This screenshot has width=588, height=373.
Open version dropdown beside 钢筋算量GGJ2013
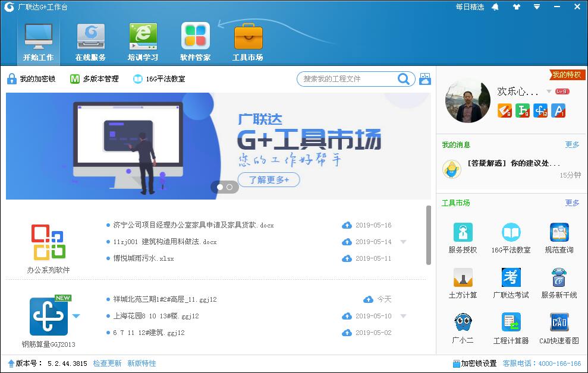76,316
